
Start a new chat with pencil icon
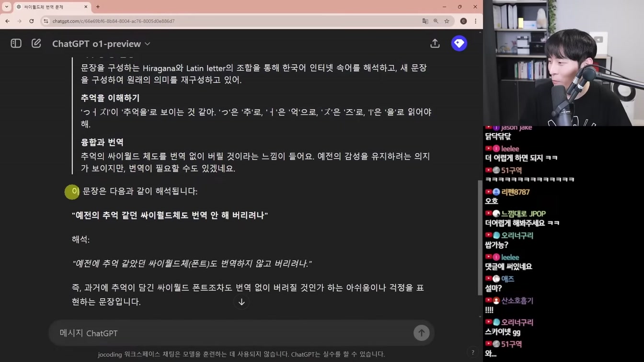pos(36,44)
